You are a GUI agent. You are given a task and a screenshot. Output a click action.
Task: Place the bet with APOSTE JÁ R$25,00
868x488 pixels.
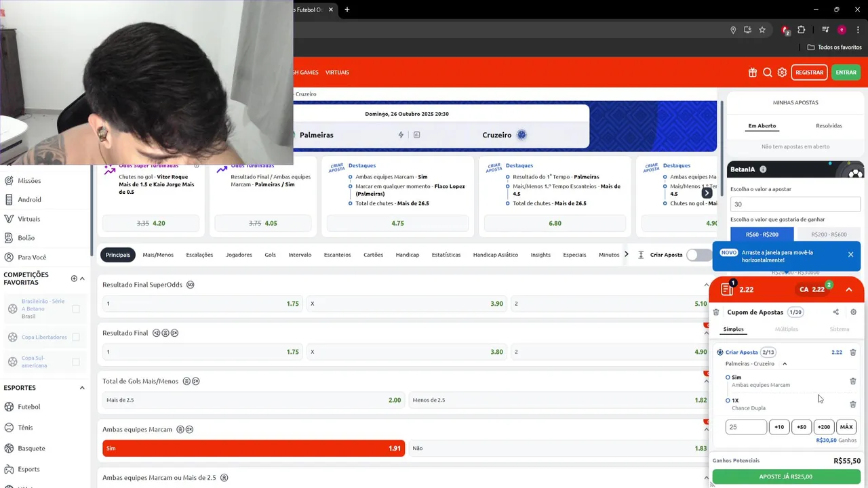pyautogui.click(x=786, y=476)
